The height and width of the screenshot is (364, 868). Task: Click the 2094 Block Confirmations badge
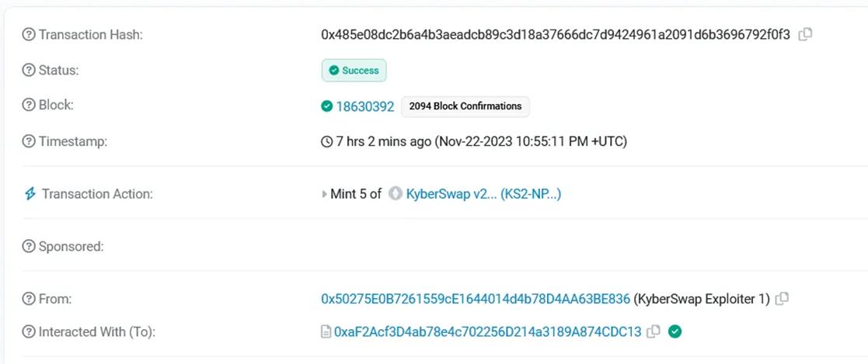pyautogui.click(x=465, y=106)
